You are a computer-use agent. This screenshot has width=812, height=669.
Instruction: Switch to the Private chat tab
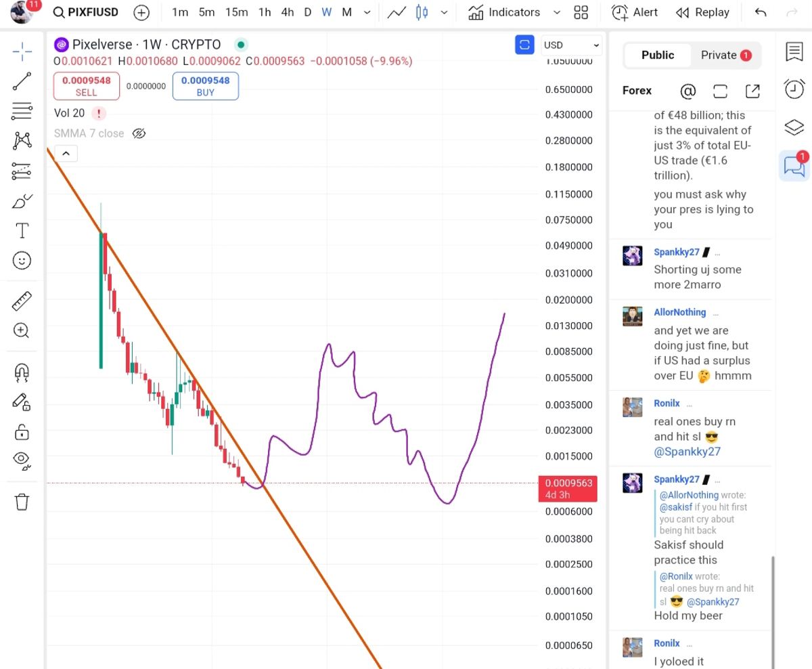[725, 56]
